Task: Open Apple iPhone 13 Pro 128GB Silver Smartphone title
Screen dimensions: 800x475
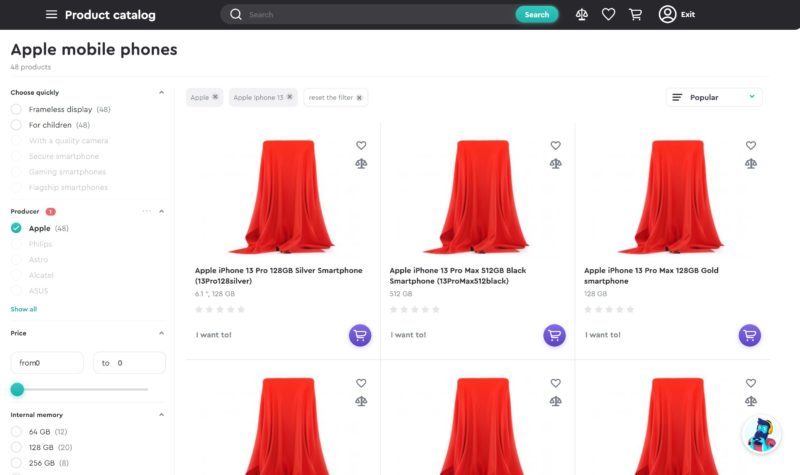Action: tap(279, 276)
